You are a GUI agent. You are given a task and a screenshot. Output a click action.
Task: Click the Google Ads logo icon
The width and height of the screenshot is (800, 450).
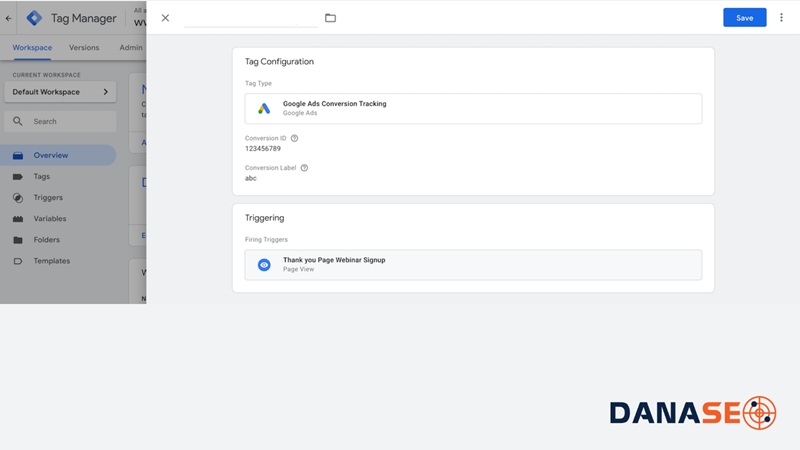[264, 108]
